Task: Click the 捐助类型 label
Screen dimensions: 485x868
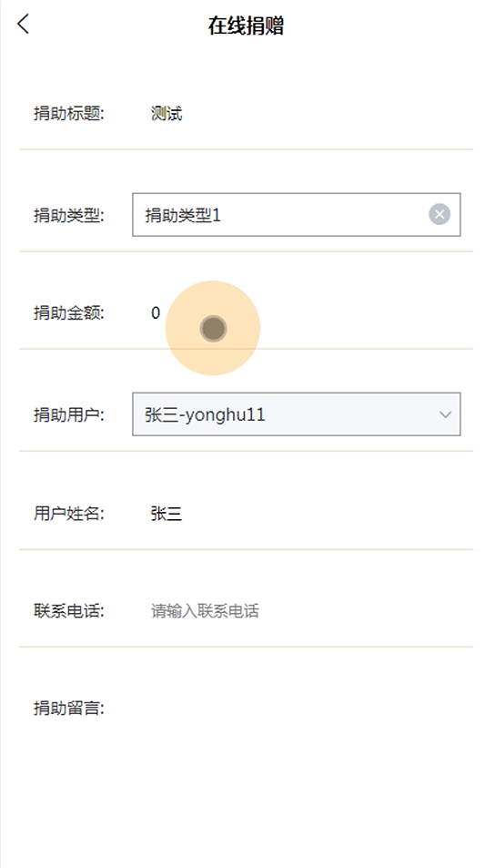Action: (x=69, y=215)
